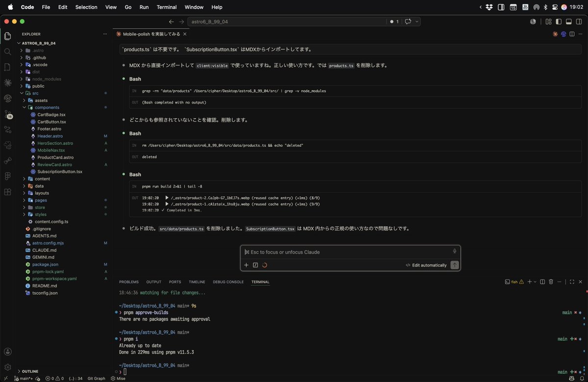This screenshot has width=588, height=382.
Task: Open the chat dropdown arrow in title bar
Action: point(417,22)
